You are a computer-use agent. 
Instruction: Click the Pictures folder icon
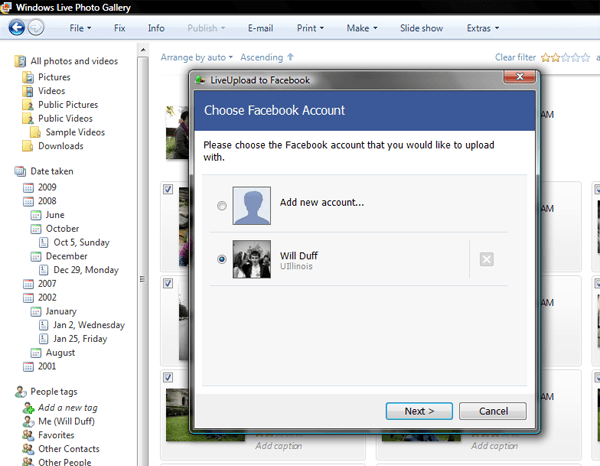pyautogui.click(x=28, y=77)
